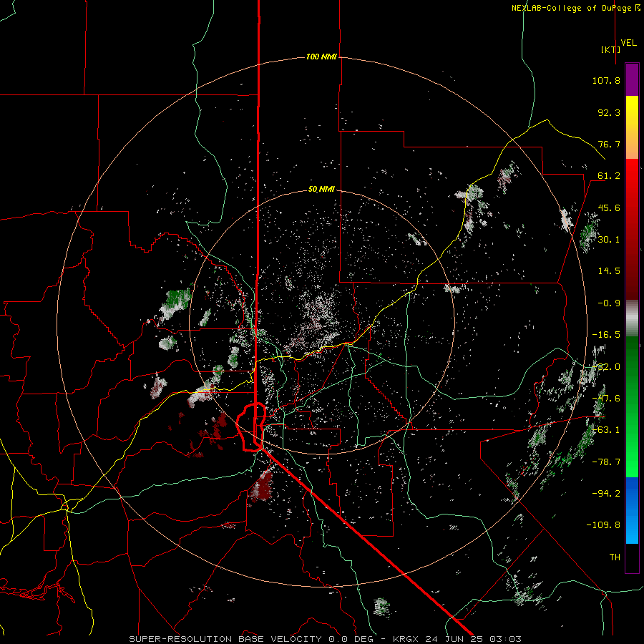Select the 92.3 velocity scale value
The height and width of the screenshot is (644, 644).
coord(609,112)
